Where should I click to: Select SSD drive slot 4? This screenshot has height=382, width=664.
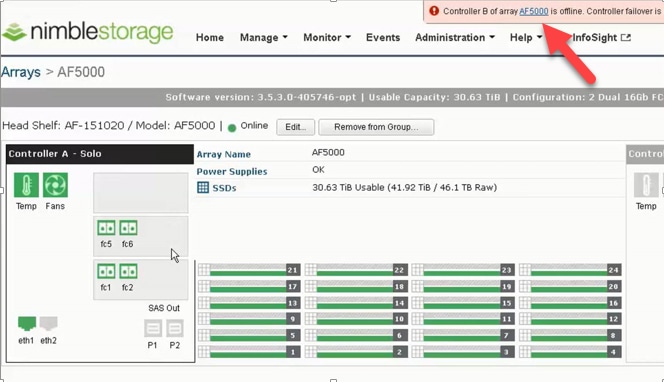[x=570, y=352]
